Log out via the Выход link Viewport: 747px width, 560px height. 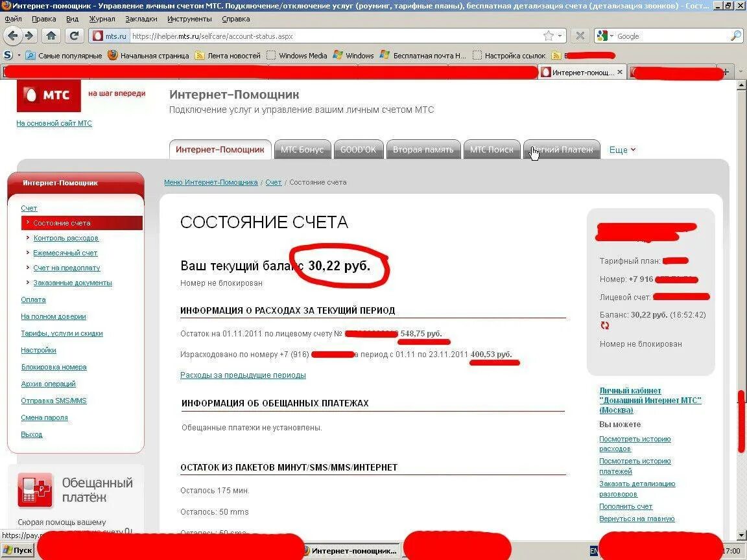(31, 434)
